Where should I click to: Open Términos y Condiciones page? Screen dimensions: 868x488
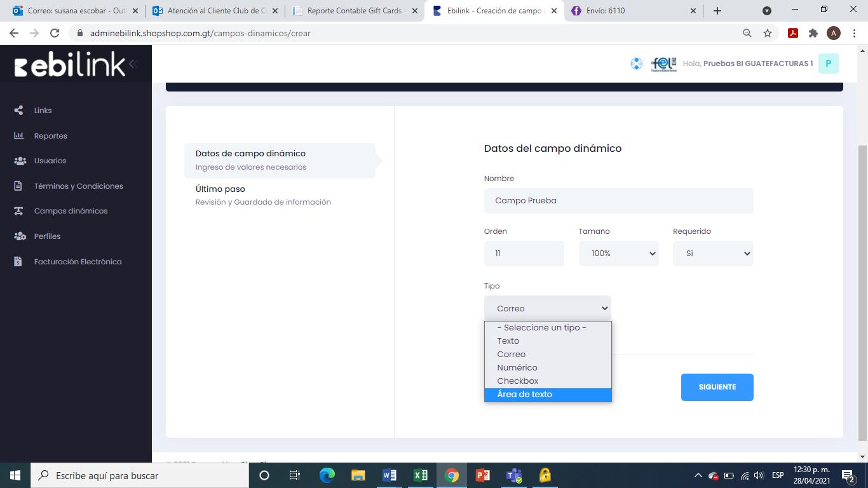pyautogui.click(x=79, y=186)
